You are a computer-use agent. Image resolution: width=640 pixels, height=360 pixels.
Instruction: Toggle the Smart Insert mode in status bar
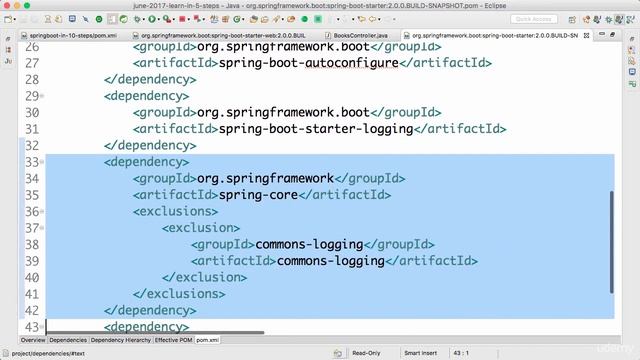(420, 353)
